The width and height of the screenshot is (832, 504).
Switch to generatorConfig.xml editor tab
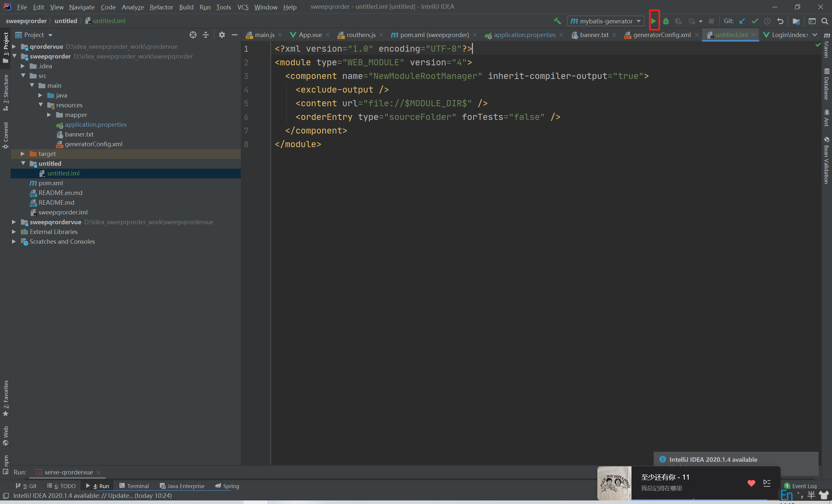pos(661,35)
